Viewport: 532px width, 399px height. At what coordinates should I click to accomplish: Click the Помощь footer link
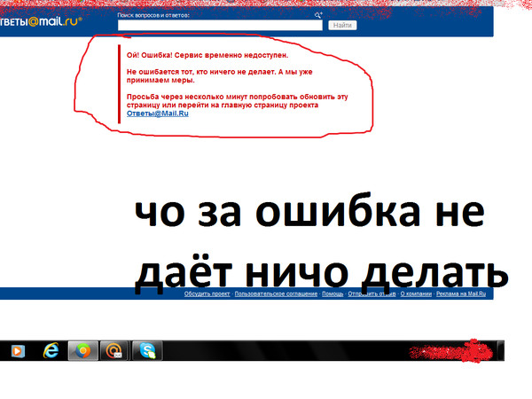pos(332,293)
